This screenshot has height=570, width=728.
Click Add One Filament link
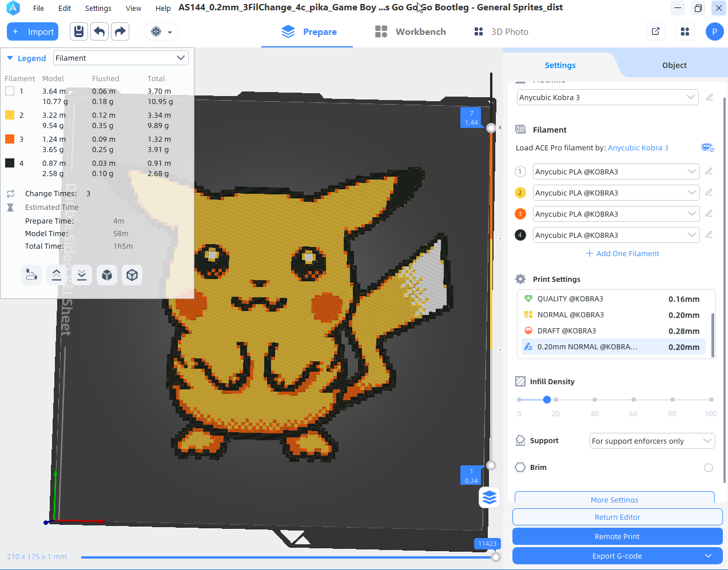[622, 253]
